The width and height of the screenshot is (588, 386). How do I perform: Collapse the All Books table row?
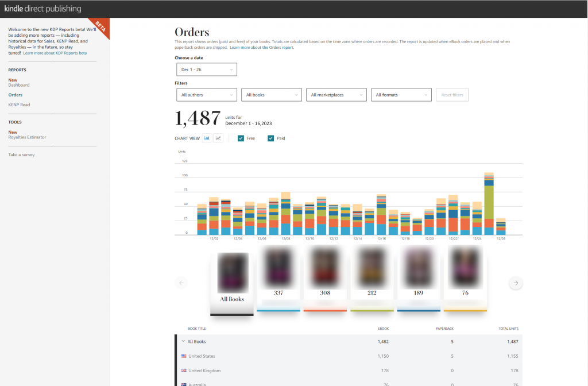pos(183,342)
